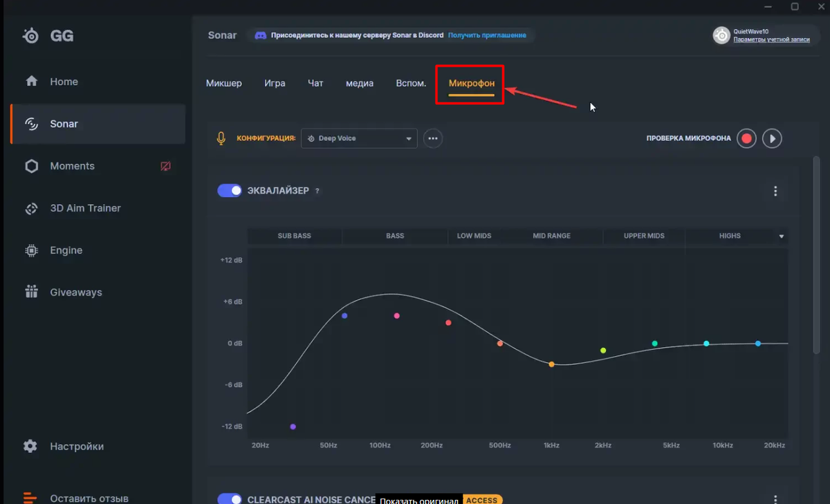Click the Discord logo icon
830x504 pixels.
(x=261, y=35)
